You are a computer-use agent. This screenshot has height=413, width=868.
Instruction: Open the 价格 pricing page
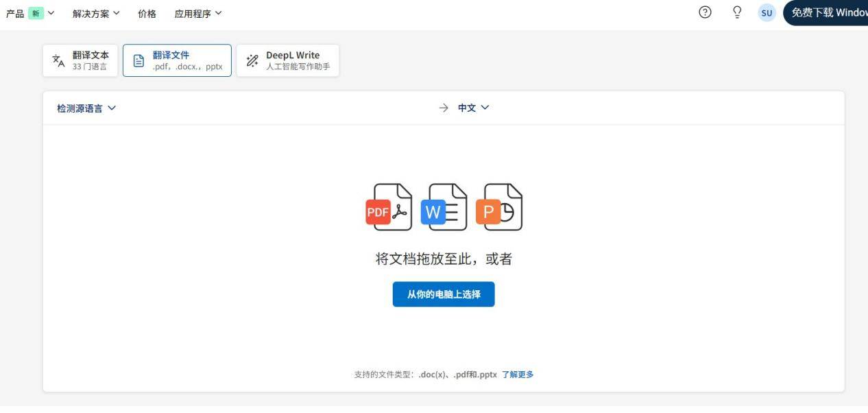coord(147,13)
